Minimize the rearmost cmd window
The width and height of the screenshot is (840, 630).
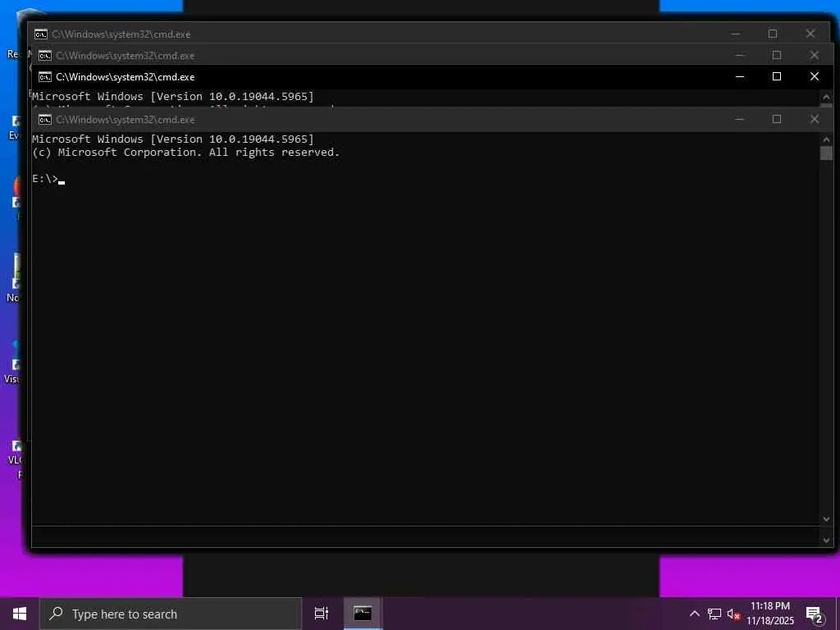tap(736, 34)
